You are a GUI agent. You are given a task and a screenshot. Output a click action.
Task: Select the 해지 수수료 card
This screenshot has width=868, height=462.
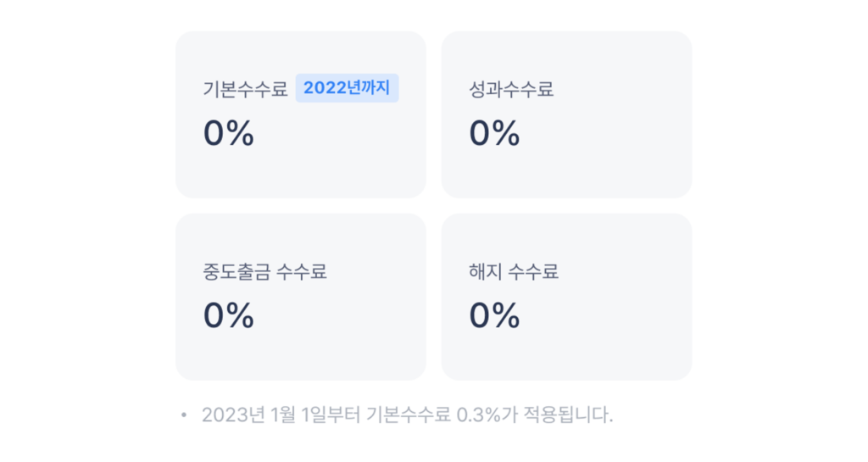566,297
